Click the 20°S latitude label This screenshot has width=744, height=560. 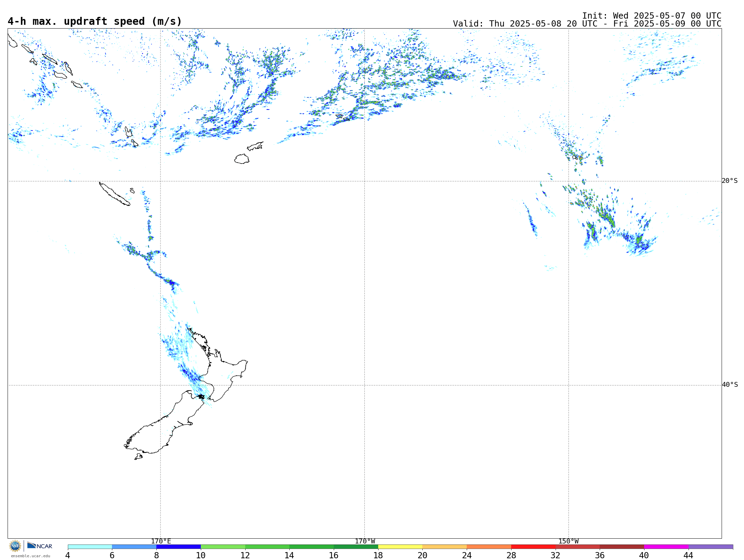tap(730, 181)
